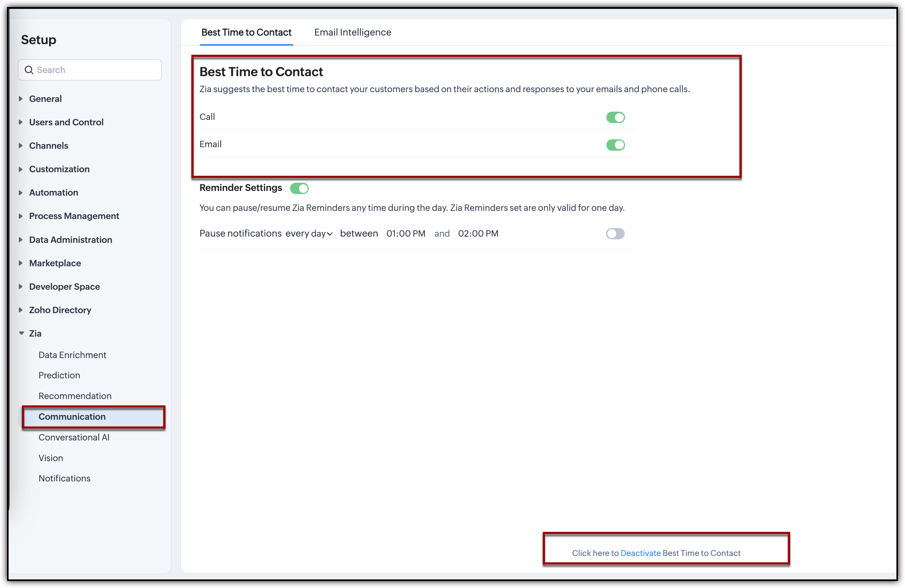This screenshot has height=588, width=905.
Task: Open Conversational AI under Zia
Action: pos(74,437)
